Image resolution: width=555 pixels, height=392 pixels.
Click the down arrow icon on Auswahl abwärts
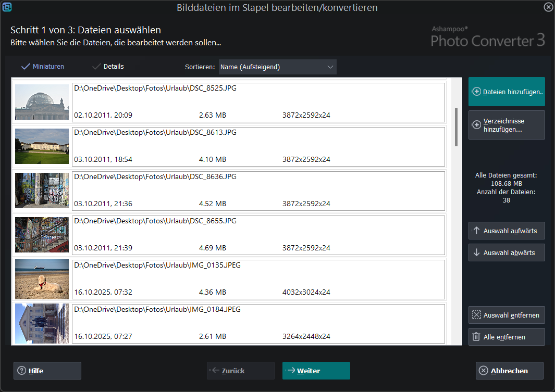pyautogui.click(x=476, y=252)
